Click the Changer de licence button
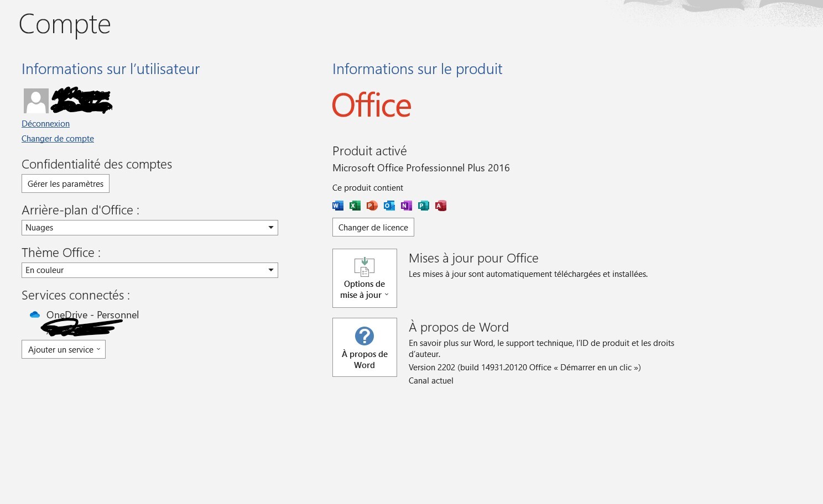 coord(373,227)
